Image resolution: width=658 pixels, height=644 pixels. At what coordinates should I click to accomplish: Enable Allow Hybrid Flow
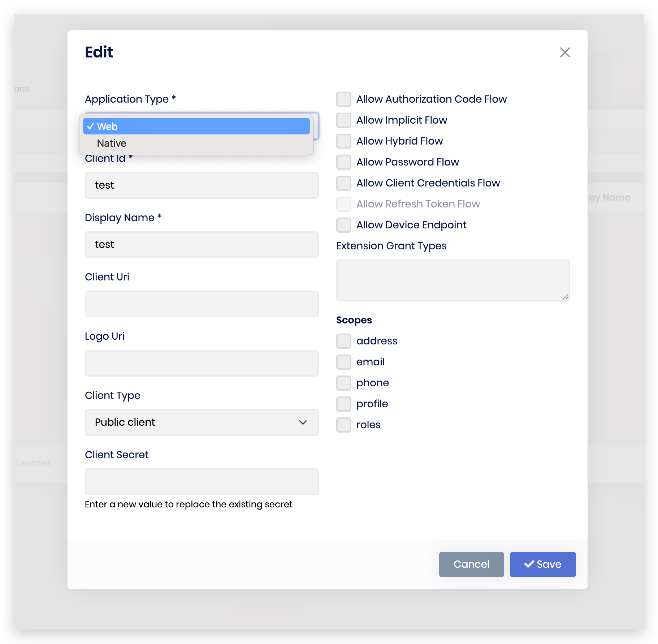click(343, 141)
